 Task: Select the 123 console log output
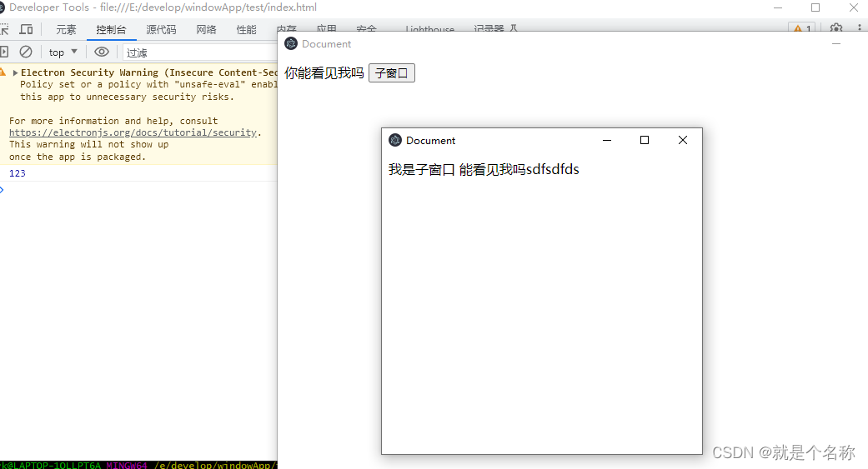pyautogui.click(x=18, y=173)
